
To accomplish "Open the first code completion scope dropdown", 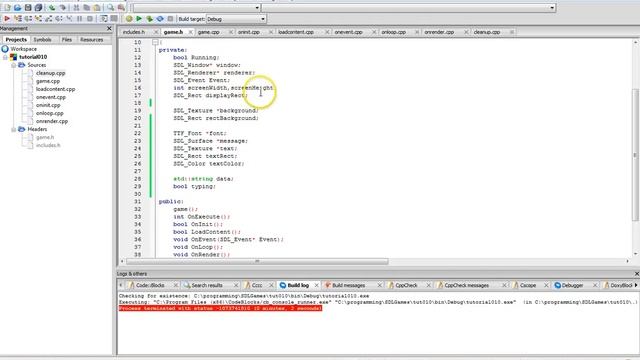I will coord(197,7).
